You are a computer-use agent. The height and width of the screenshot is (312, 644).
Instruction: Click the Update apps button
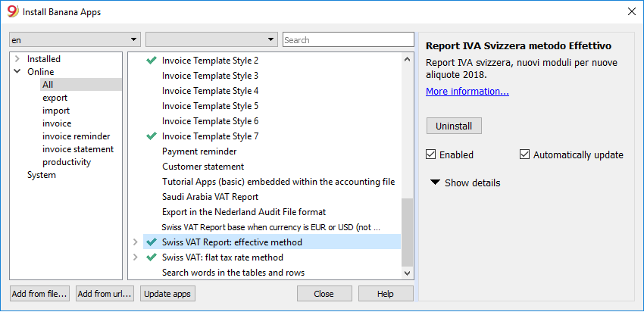pos(167,294)
